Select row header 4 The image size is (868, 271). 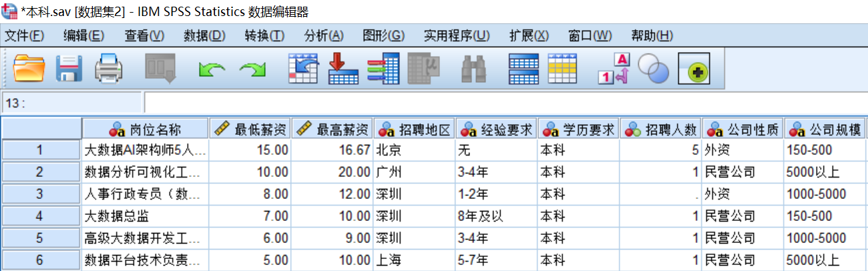(x=41, y=216)
